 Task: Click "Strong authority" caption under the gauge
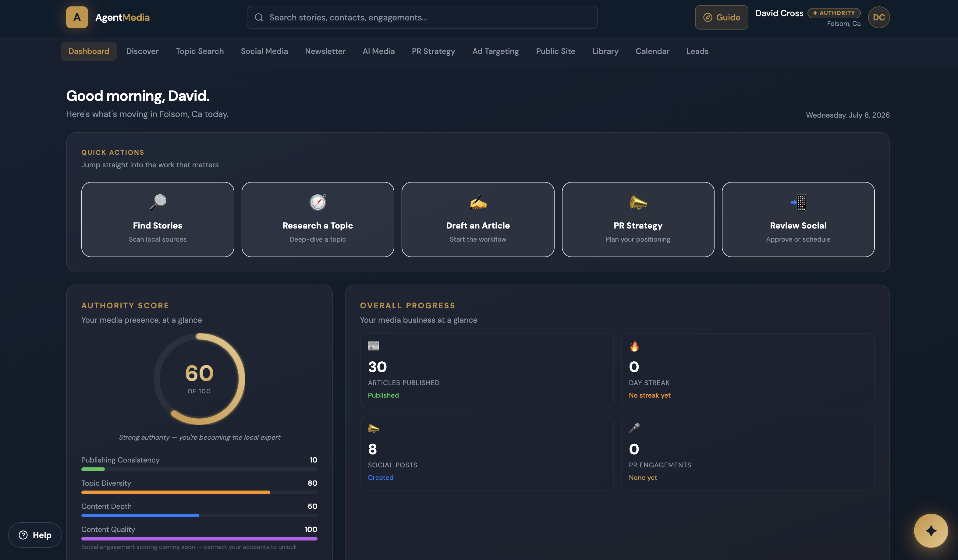coord(199,437)
